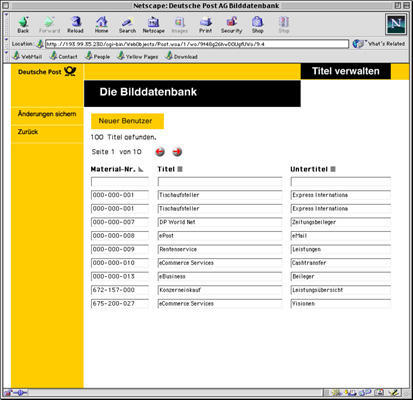Viewport: 413px width, 400px height.
Task: Open What's Related
Action: click(x=379, y=44)
